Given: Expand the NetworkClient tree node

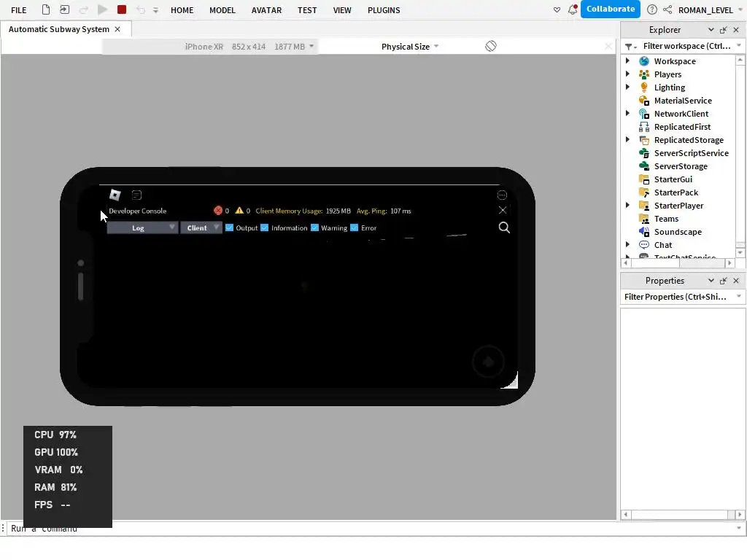Looking at the screenshot, I should click(x=627, y=113).
